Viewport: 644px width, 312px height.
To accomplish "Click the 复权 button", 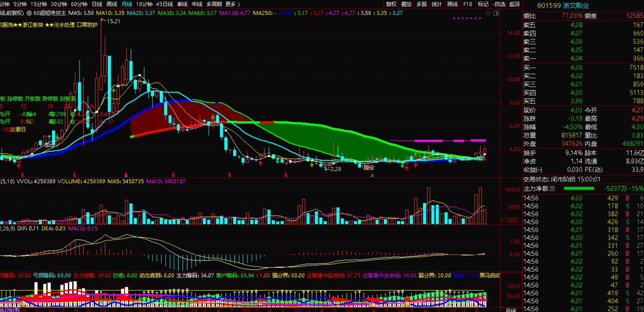I will [391, 4].
